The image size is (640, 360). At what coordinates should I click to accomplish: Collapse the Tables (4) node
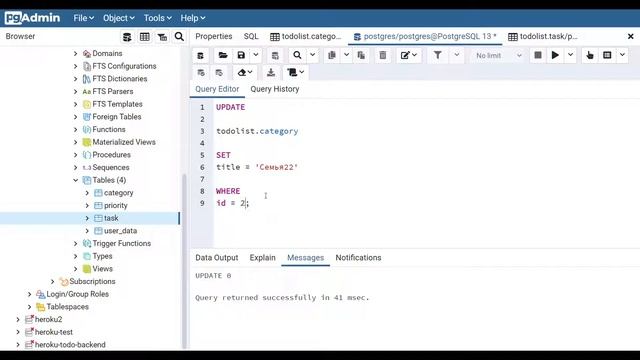[76, 180]
